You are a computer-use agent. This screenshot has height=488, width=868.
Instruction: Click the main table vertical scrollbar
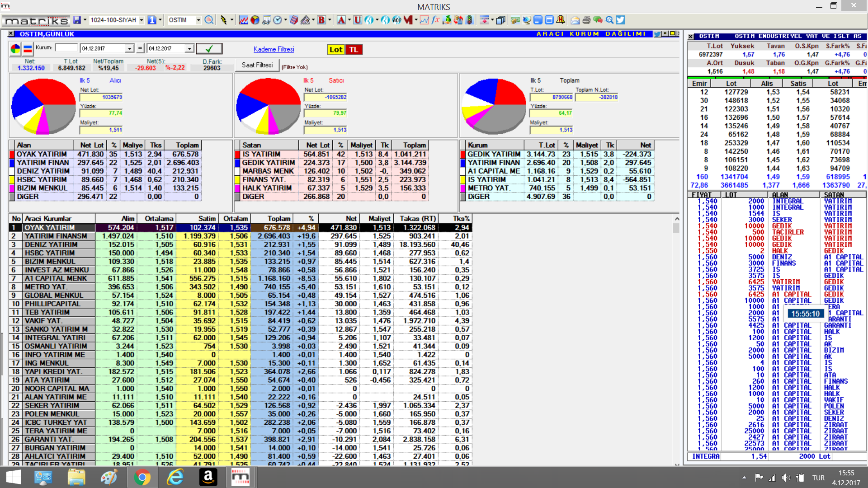[677, 340]
